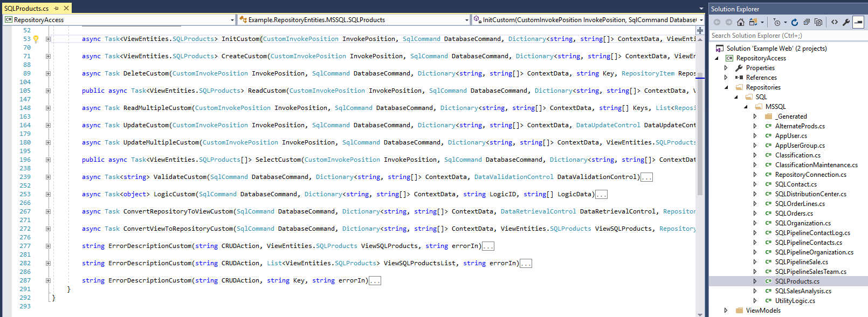Click the C# icon next to AppUser.cs

[x=769, y=136]
